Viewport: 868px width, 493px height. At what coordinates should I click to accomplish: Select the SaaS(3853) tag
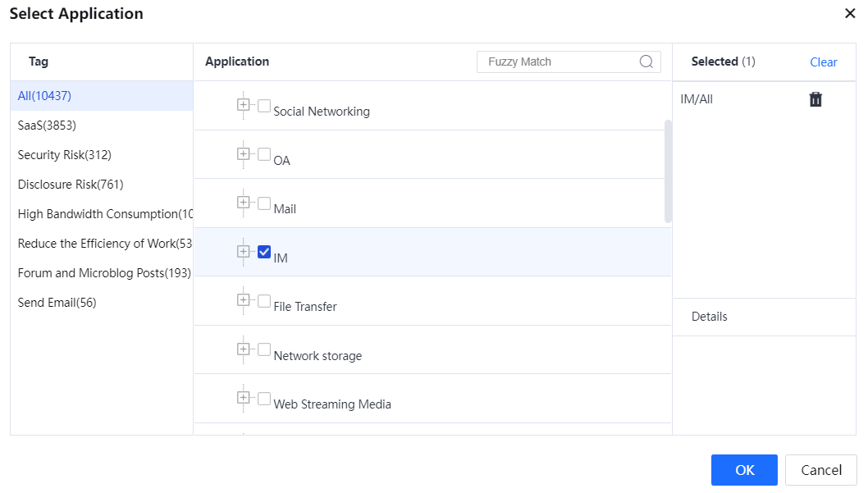47,126
